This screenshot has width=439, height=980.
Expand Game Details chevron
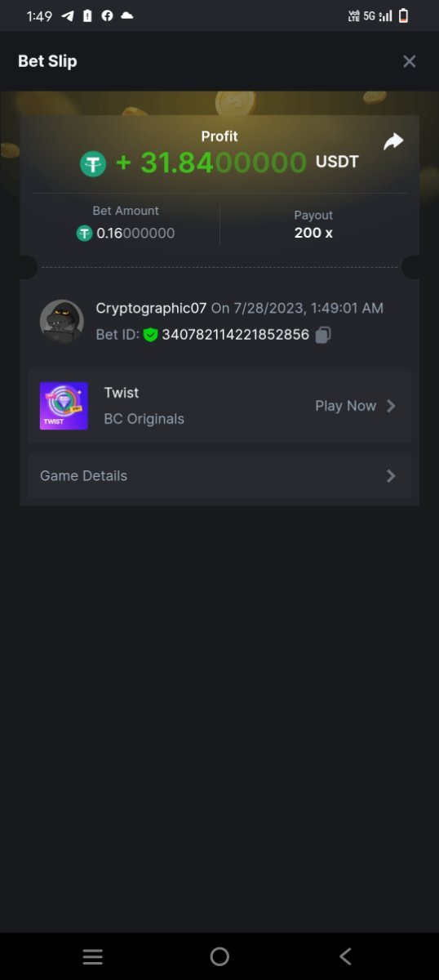391,476
